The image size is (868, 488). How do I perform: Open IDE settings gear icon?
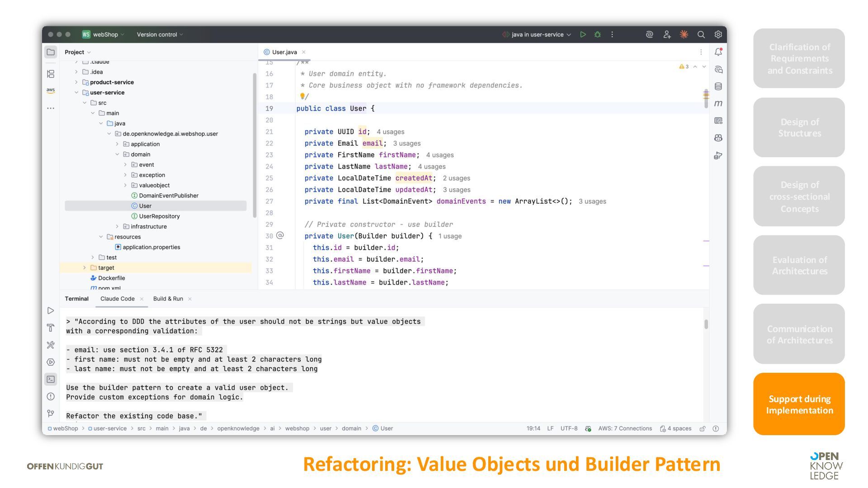[718, 34]
